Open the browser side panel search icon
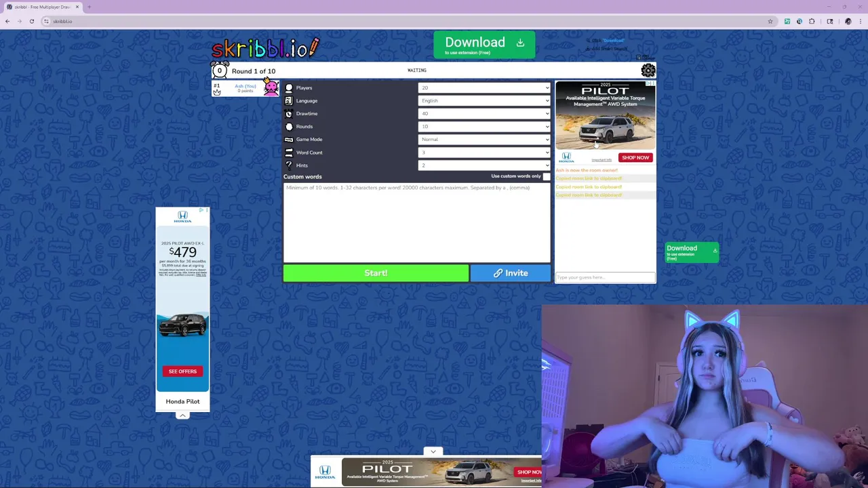This screenshot has height=488, width=868. (x=830, y=21)
